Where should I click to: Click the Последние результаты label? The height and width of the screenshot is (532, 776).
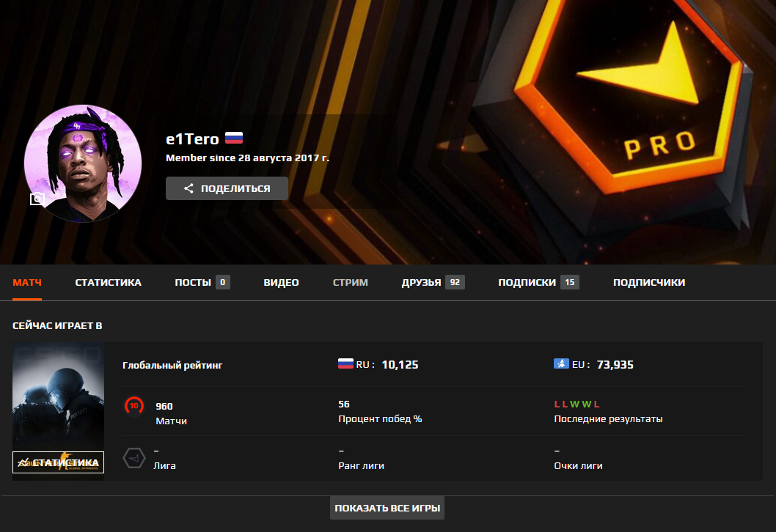(608, 418)
